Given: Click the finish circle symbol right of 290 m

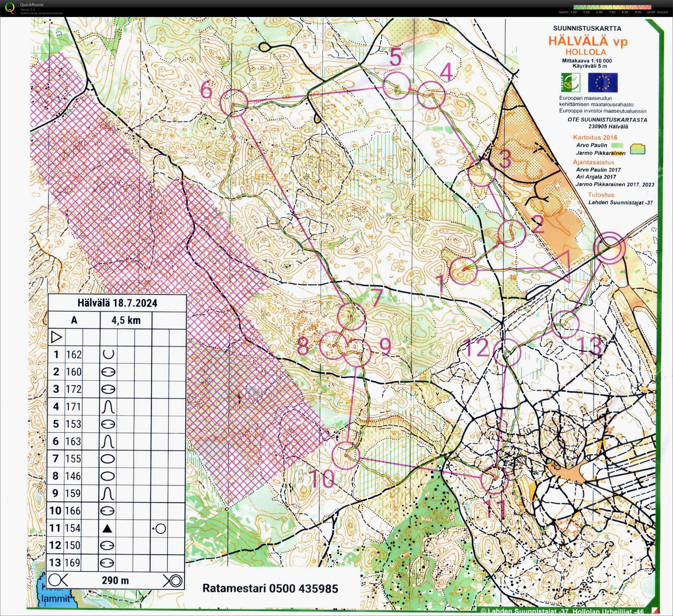Looking at the screenshot, I should pos(173,580).
